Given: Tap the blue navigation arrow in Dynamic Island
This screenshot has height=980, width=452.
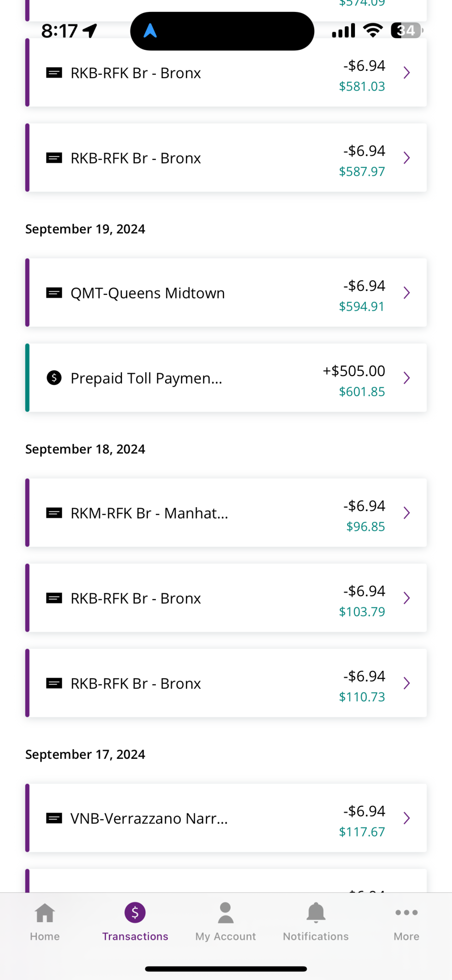Looking at the screenshot, I should [x=150, y=31].
